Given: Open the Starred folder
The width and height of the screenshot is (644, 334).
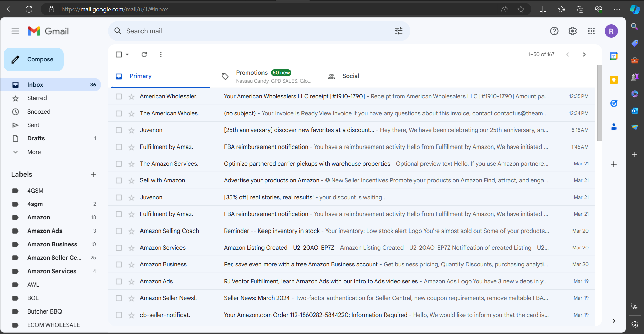Looking at the screenshot, I should tap(50, 98).
